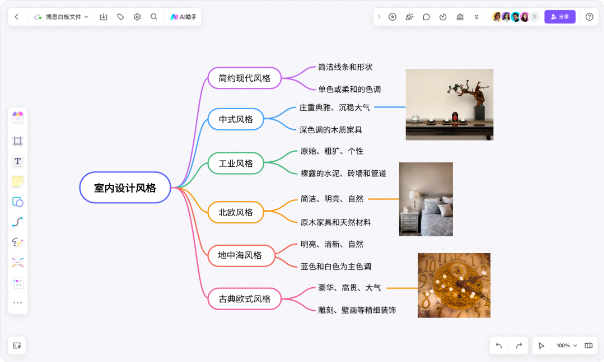
Task: Undo the last action
Action: [x=499, y=345]
